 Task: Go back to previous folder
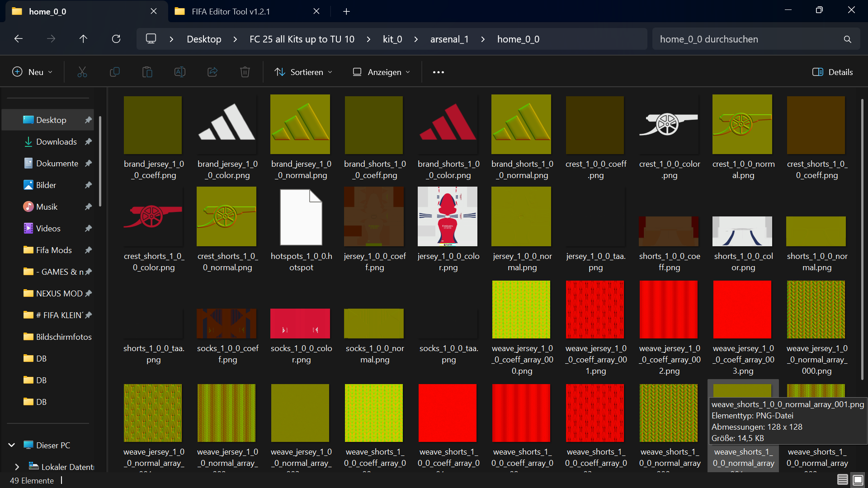19,39
